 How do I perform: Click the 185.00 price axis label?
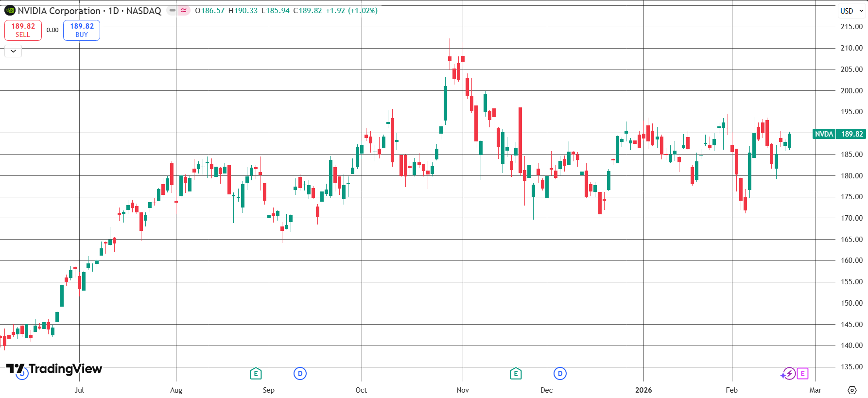851,155
